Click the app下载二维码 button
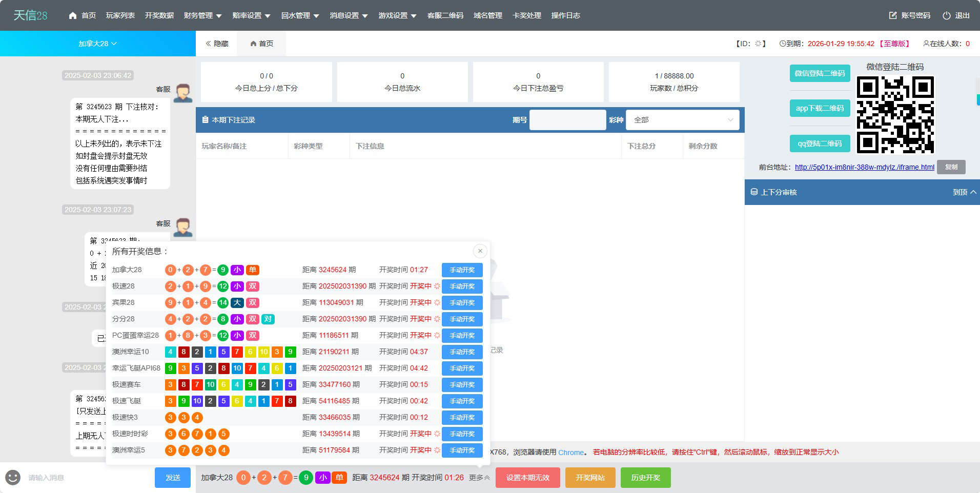Screen dimensions: 980x493 (820, 108)
